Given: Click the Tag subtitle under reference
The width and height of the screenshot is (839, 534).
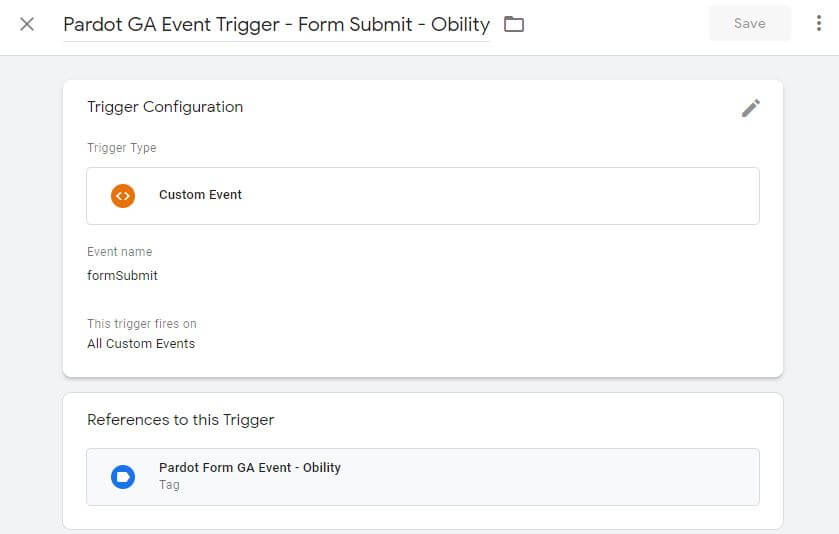Looking at the screenshot, I should click(169, 485).
